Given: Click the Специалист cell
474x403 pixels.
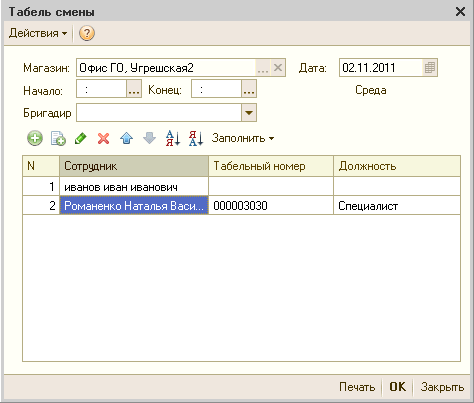Looking at the screenshot, I should [x=397, y=205].
